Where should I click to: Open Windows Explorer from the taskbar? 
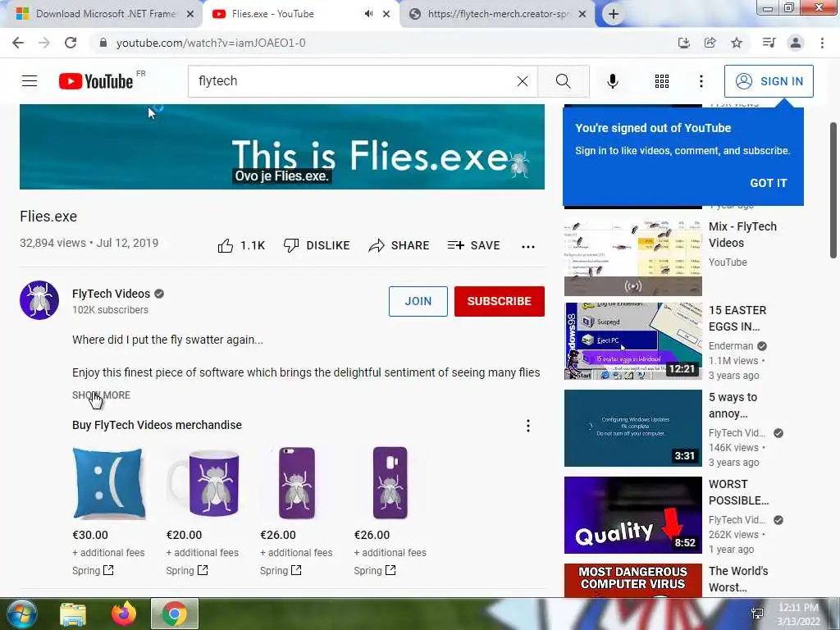[x=73, y=614]
